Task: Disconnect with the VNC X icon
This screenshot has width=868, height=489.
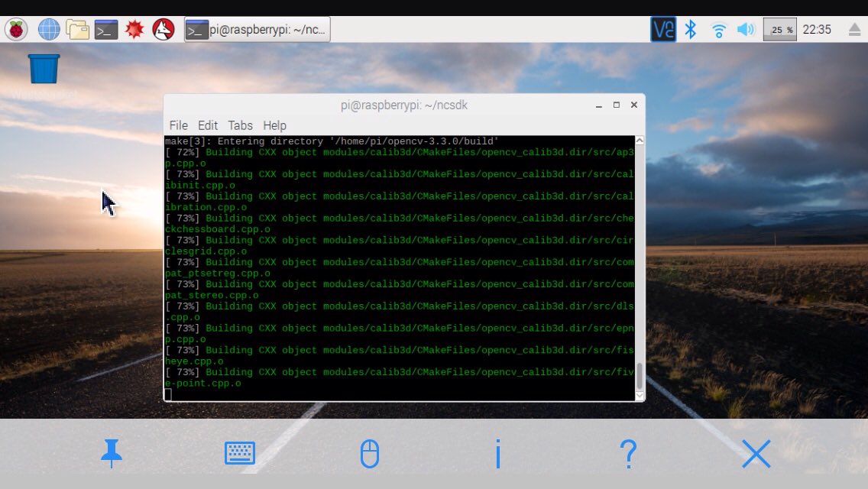Action: pos(756,454)
